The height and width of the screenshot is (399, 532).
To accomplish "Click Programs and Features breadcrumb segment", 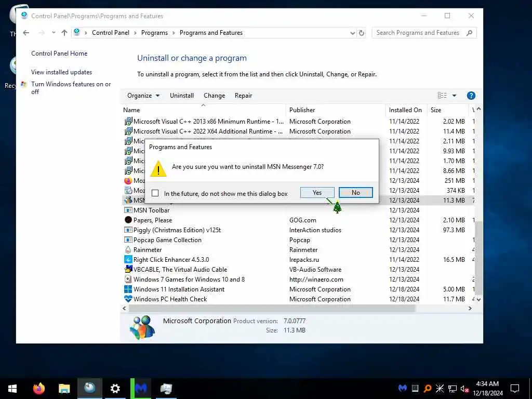I will (211, 33).
